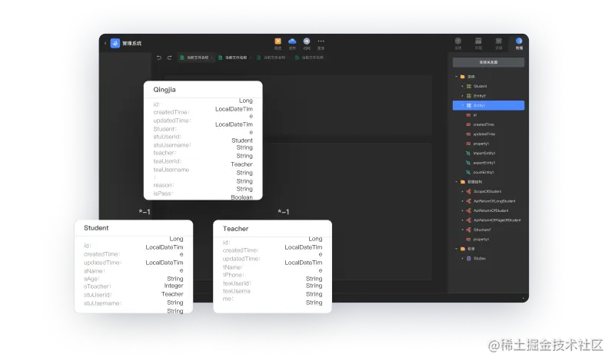Select the Entity2 row in tree
615x364 pixels.
pos(488,96)
